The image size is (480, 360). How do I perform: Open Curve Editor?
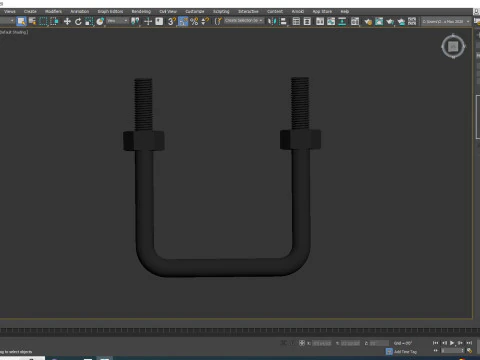(x=331, y=21)
